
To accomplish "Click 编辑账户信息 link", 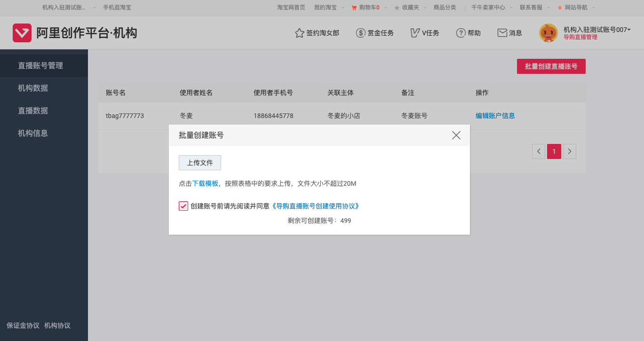I will point(495,116).
